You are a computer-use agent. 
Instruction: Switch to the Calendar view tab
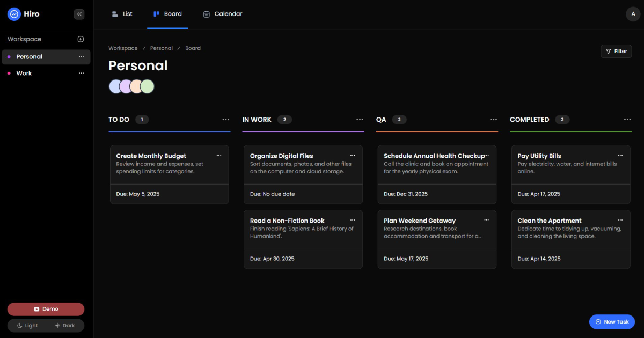point(223,14)
